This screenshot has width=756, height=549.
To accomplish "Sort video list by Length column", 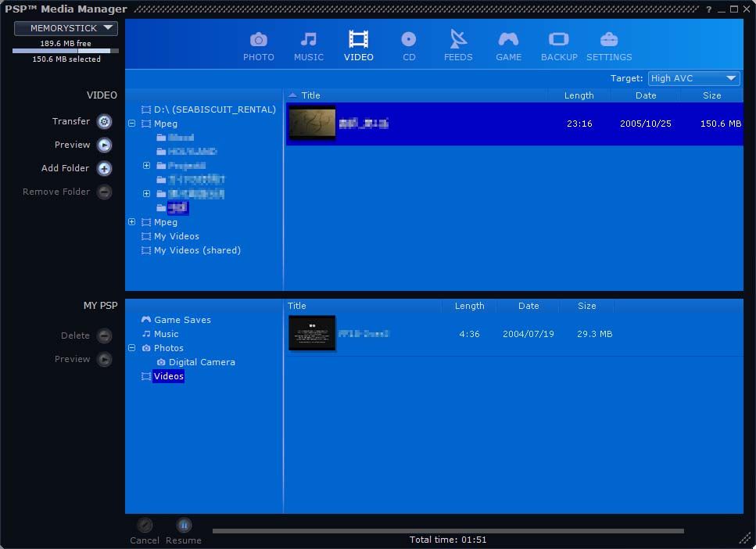I will click(x=579, y=95).
